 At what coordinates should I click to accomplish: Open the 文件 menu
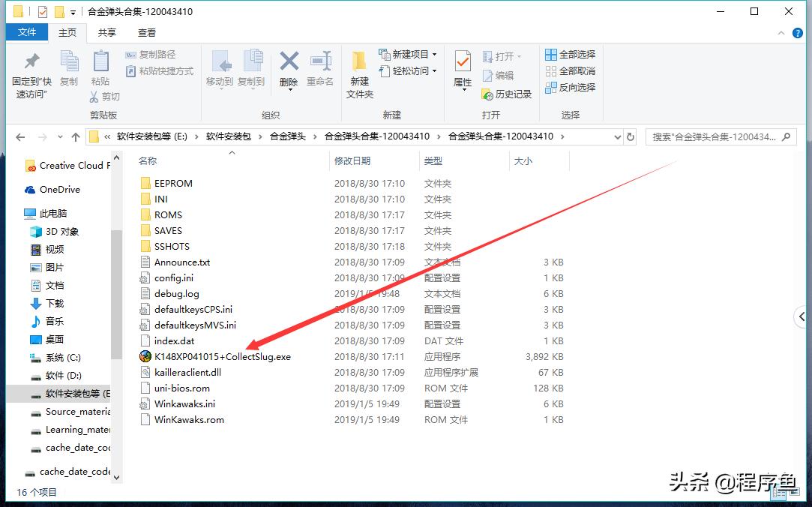[26, 32]
